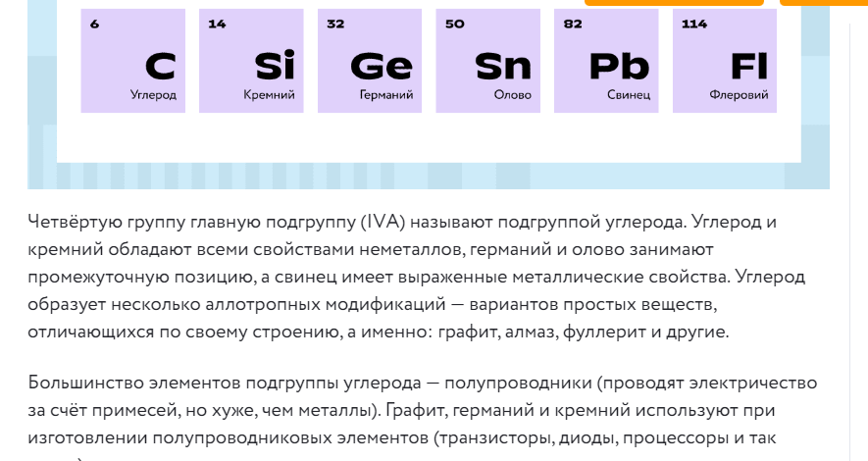868x461 pixels.
Task: Click the Carbon (C) element tile
Action: pos(133,61)
